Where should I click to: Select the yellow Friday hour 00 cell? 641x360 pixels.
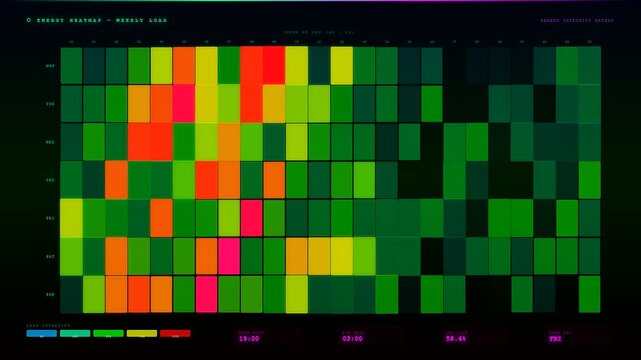click(72, 218)
